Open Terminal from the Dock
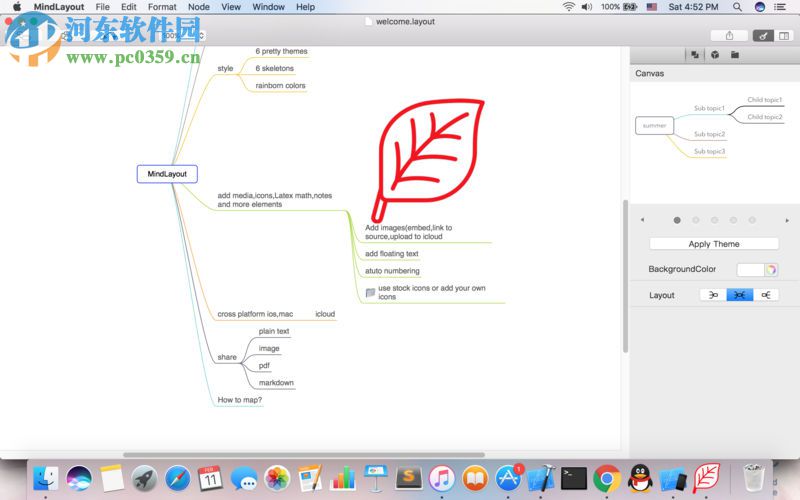The image size is (800, 500). 574,479
